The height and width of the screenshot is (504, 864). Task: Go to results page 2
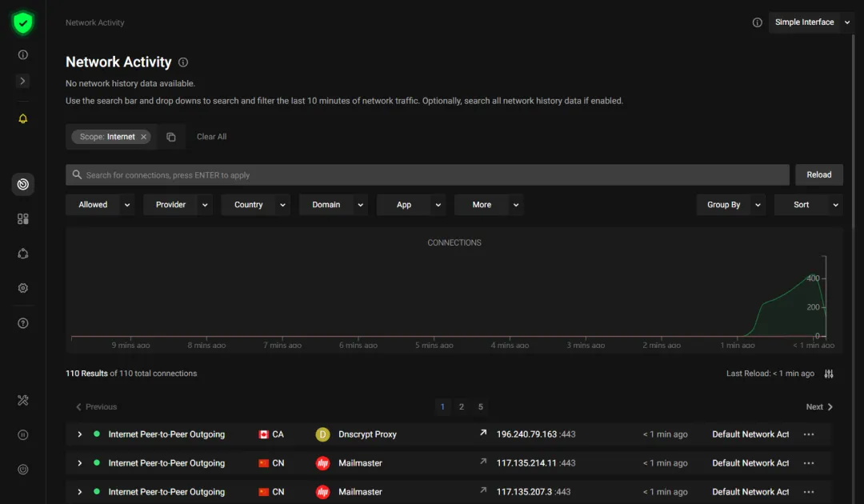pyautogui.click(x=462, y=407)
